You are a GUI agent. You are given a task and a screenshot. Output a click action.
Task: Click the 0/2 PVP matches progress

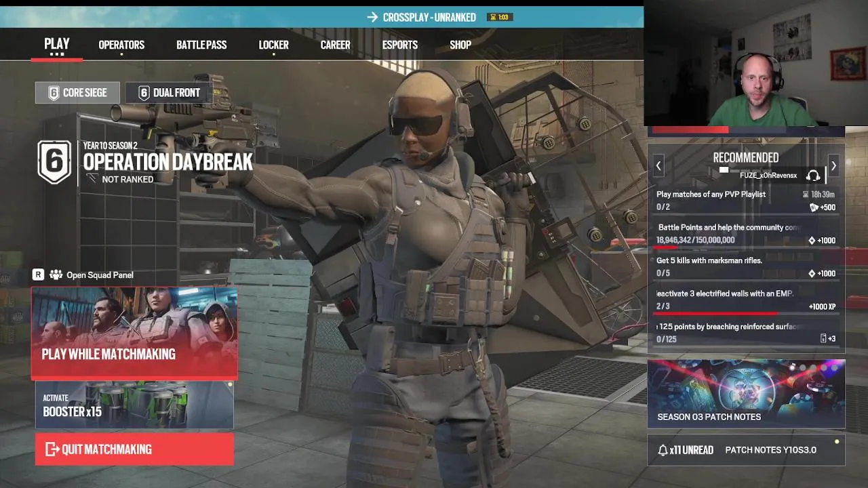coord(663,207)
